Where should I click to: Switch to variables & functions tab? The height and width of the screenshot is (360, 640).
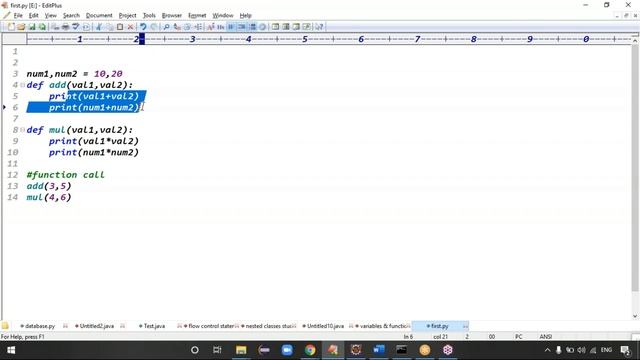tap(382, 326)
